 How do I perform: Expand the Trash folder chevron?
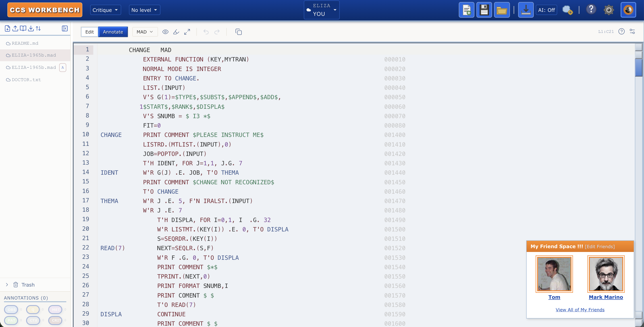click(x=7, y=285)
